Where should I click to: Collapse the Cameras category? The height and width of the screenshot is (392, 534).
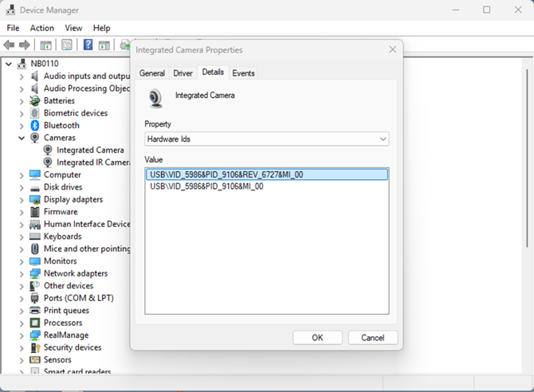click(22, 138)
